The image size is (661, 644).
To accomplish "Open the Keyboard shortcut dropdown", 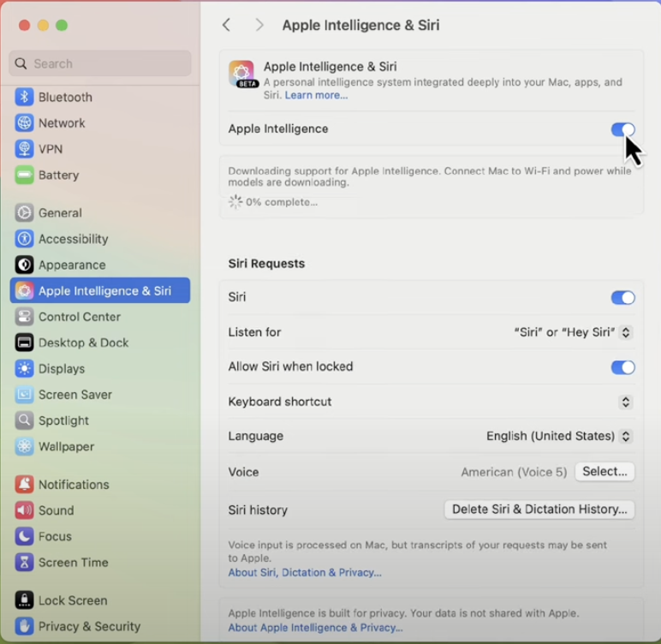I will pos(626,402).
